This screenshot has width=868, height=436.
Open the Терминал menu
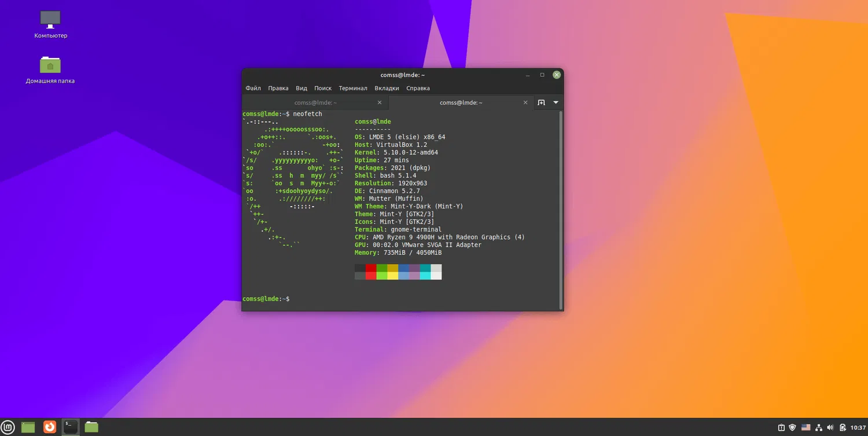[353, 89]
